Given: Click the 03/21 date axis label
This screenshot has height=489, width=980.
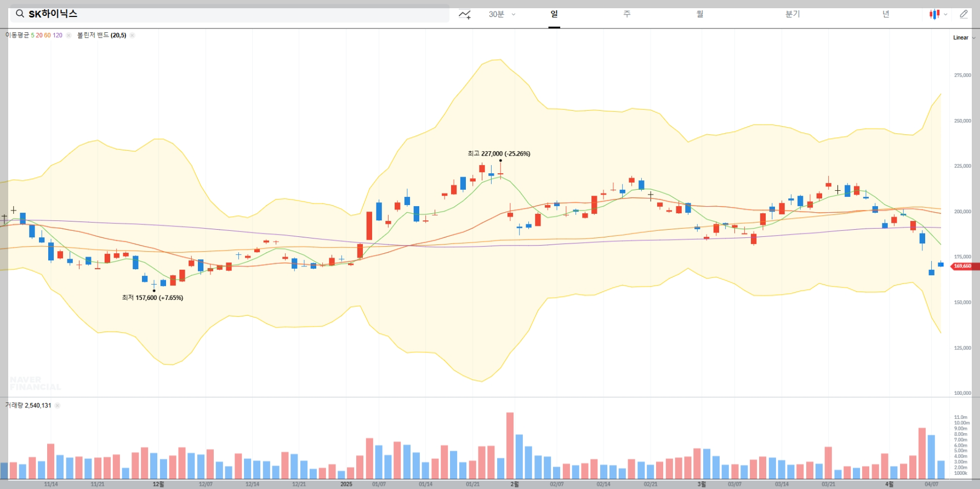Looking at the screenshot, I should tap(828, 484).
